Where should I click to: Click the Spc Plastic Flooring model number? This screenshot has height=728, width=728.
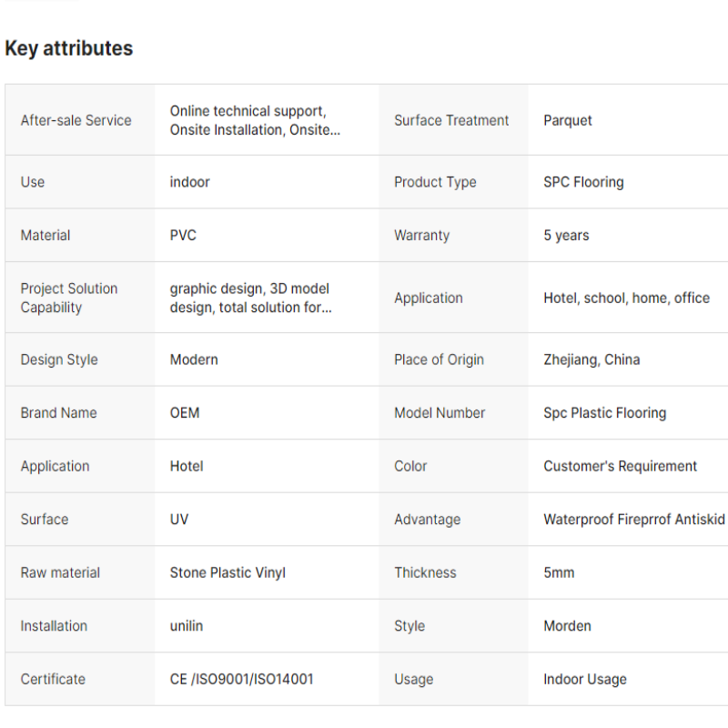click(x=604, y=412)
